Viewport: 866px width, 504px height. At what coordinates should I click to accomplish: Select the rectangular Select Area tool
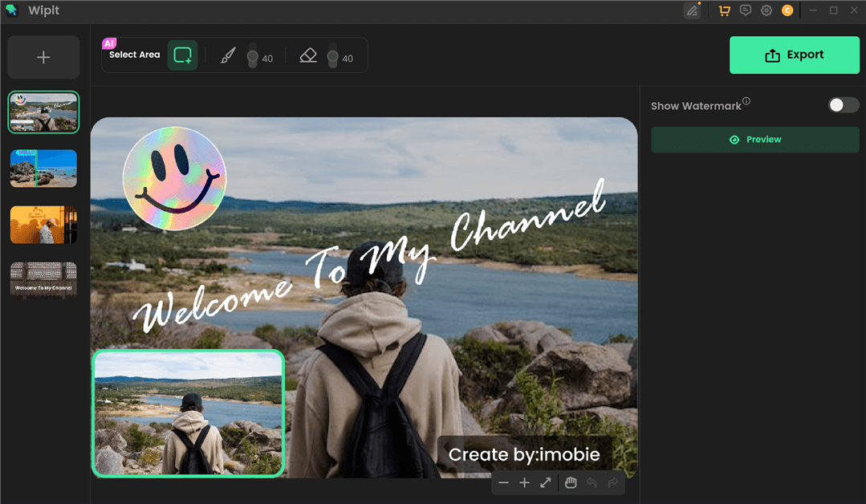click(182, 55)
